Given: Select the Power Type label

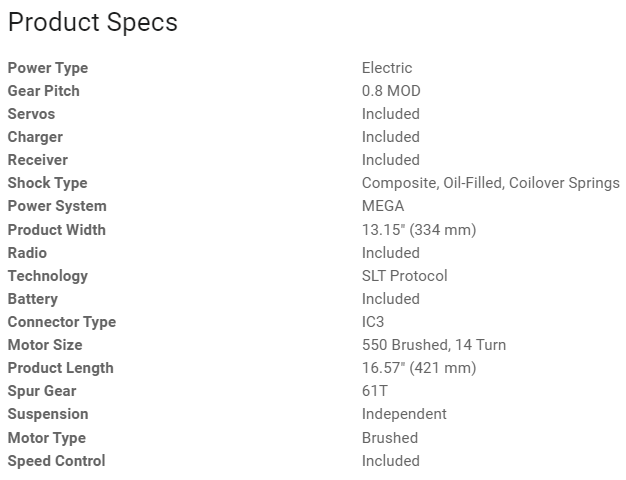Looking at the screenshot, I should click(x=48, y=68).
